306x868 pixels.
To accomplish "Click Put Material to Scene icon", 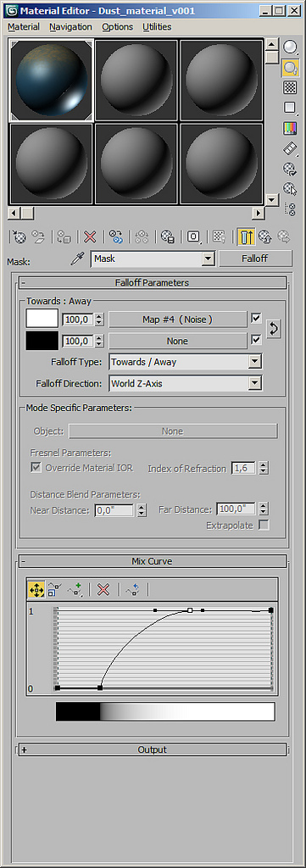I will click(x=38, y=237).
